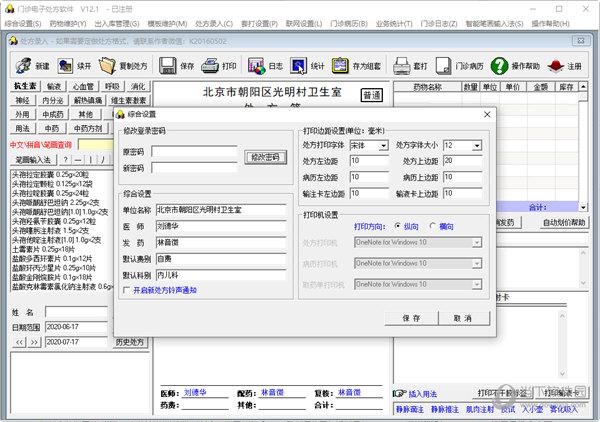Screen dimensions: 600x422
Task: Click the 存为组套 toolbar icon
Action: tap(340, 66)
